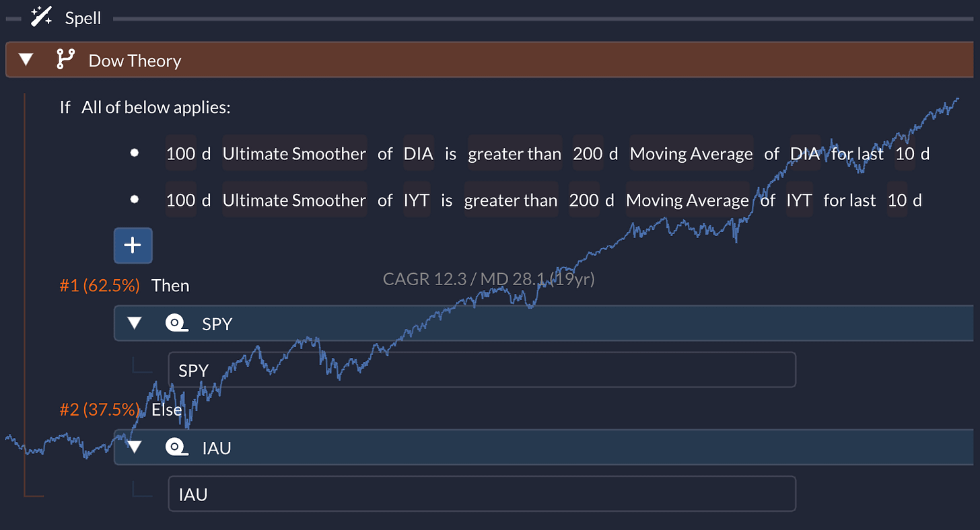Click the 'Spell' section heading

click(x=83, y=18)
